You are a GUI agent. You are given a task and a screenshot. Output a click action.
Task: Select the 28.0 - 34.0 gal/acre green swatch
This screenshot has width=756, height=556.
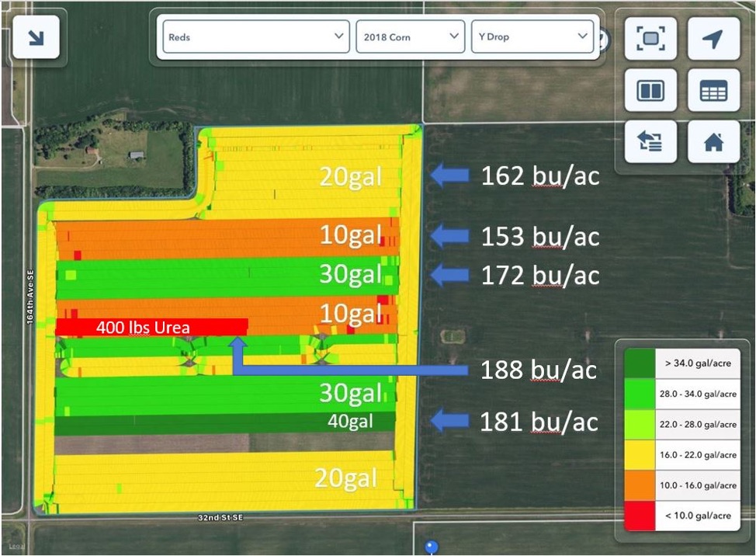tap(640, 394)
